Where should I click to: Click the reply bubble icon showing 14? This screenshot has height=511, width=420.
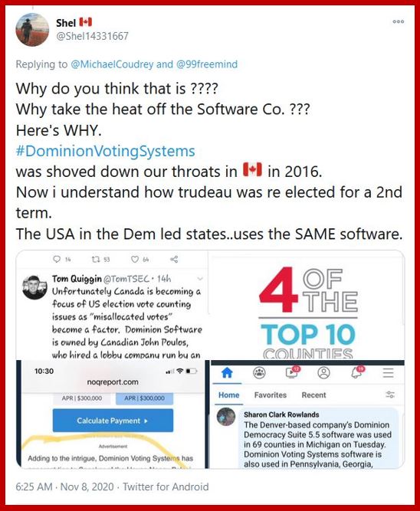click(57, 259)
